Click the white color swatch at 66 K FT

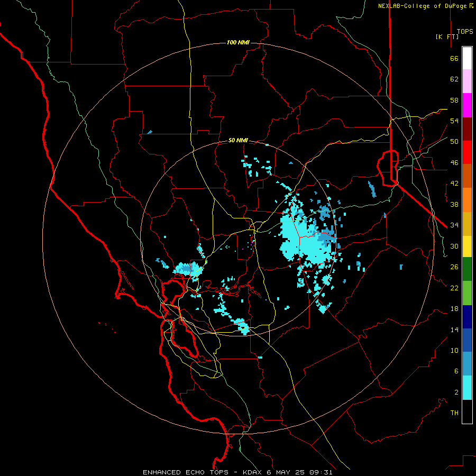point(467,58)
